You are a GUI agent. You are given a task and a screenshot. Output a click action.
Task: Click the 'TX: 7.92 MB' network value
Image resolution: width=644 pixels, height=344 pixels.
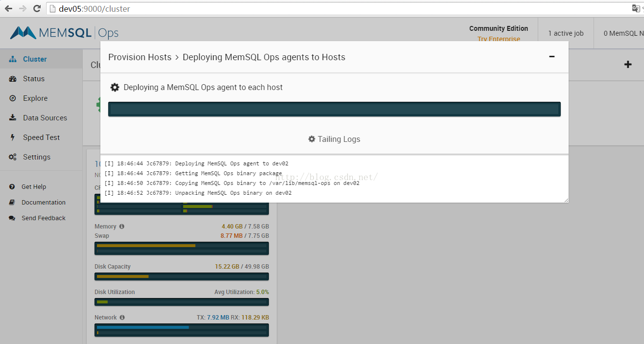(213, 318)
